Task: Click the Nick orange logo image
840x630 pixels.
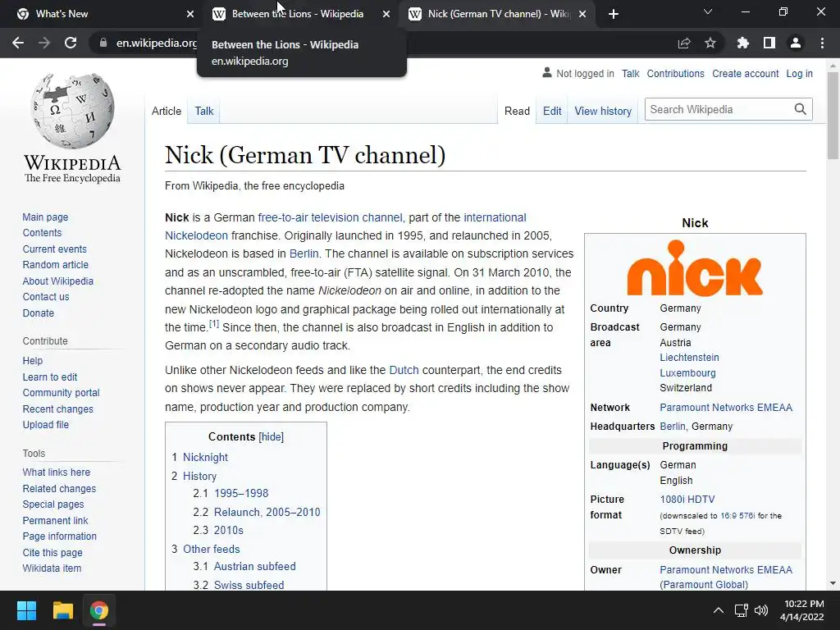Action: (x=695, y=268)
